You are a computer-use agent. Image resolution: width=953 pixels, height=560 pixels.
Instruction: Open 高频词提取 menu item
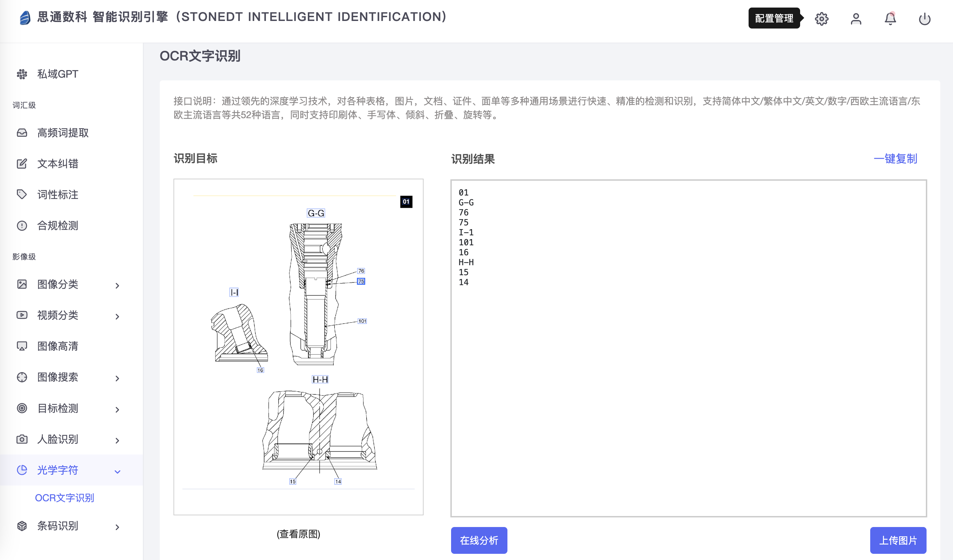point(63,133)
